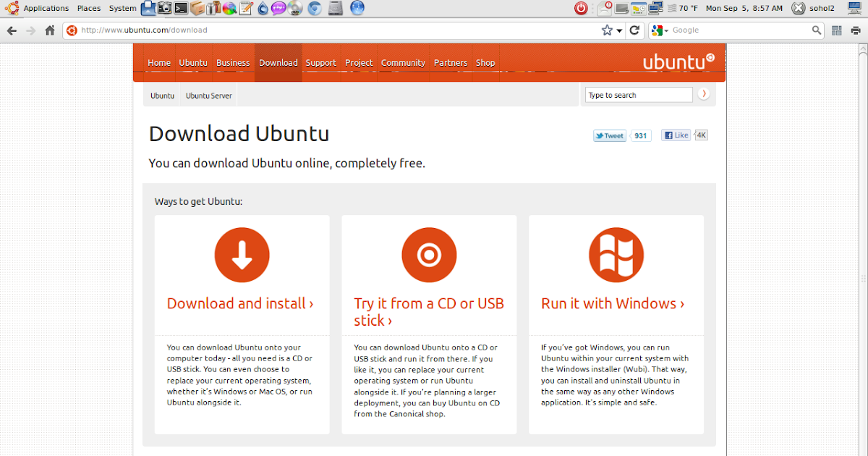868x456 pixels.
Task: Click the red power button icon
Action: click(581, 8)
